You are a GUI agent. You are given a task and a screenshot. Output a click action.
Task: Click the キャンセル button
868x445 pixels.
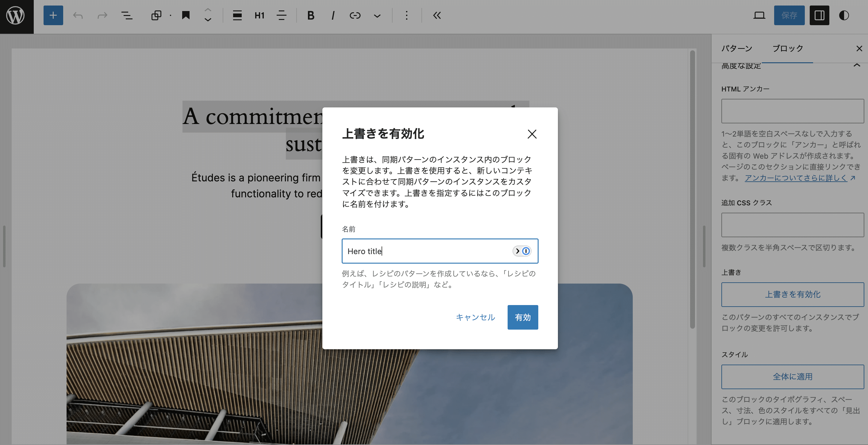point(475,317)
